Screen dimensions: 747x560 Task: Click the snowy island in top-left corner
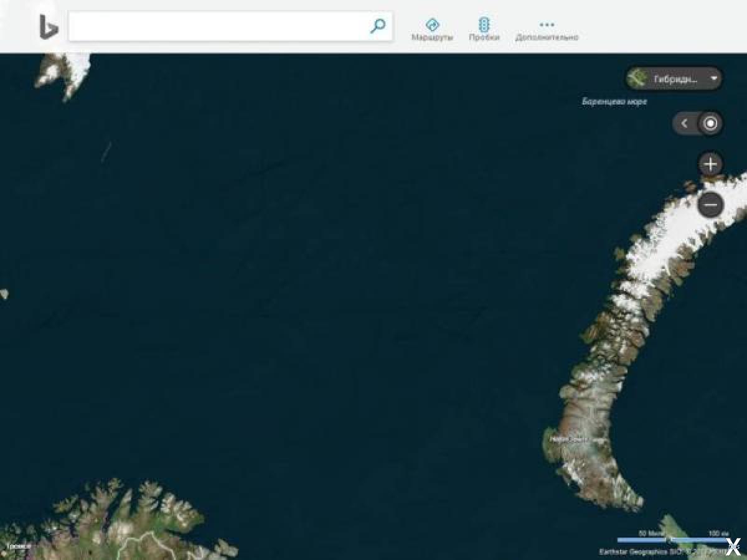(65, 72)
